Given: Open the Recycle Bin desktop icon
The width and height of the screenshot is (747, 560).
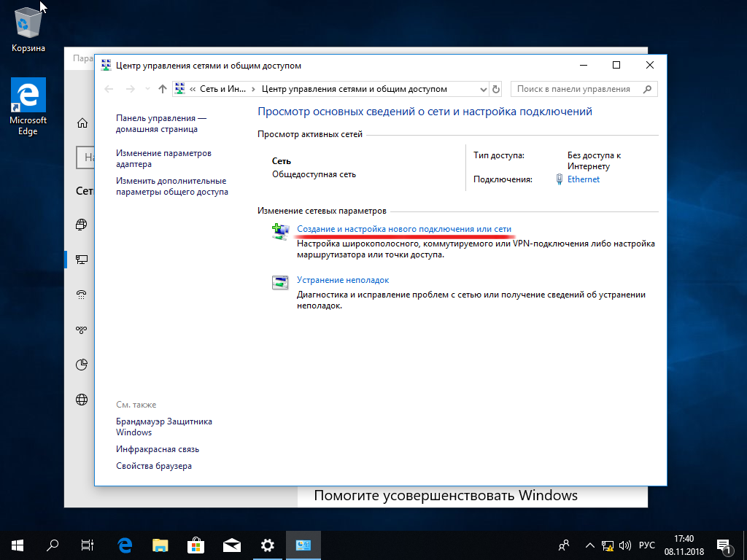Looking at the screenshot, I should [x=28, y=29].
